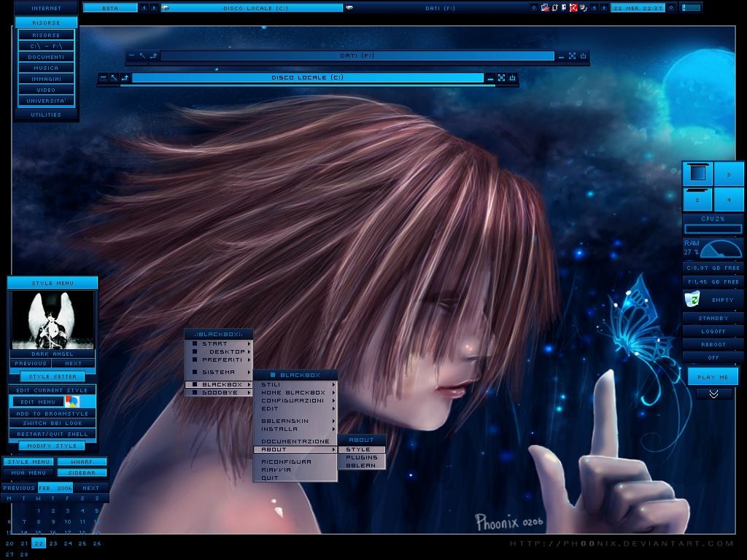
Task: Click the STANDBY button
Action: pyautogui.click(x=713, y=318)
